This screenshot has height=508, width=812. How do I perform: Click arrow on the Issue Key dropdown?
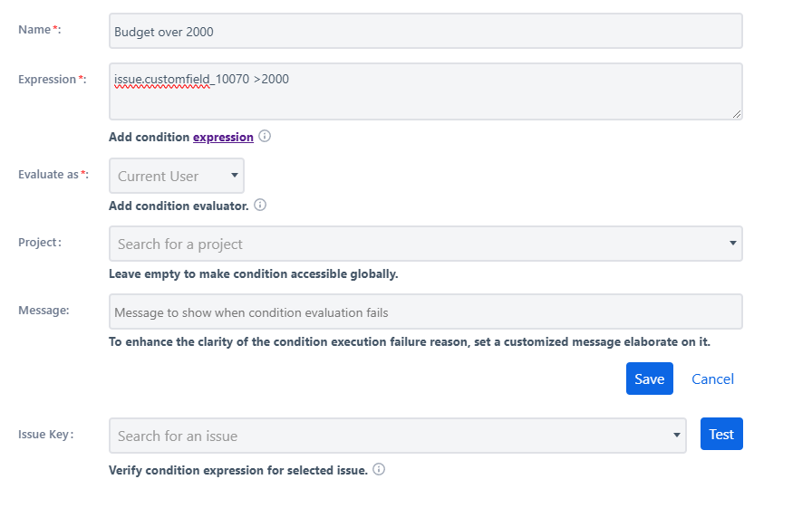coord(676,435)
